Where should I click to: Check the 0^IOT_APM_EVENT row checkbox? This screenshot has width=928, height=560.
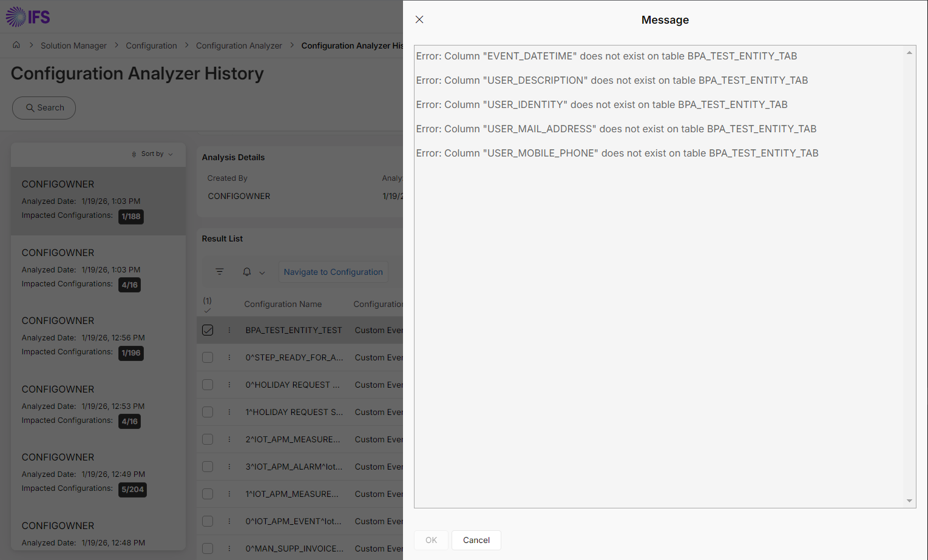coord(208,521)
